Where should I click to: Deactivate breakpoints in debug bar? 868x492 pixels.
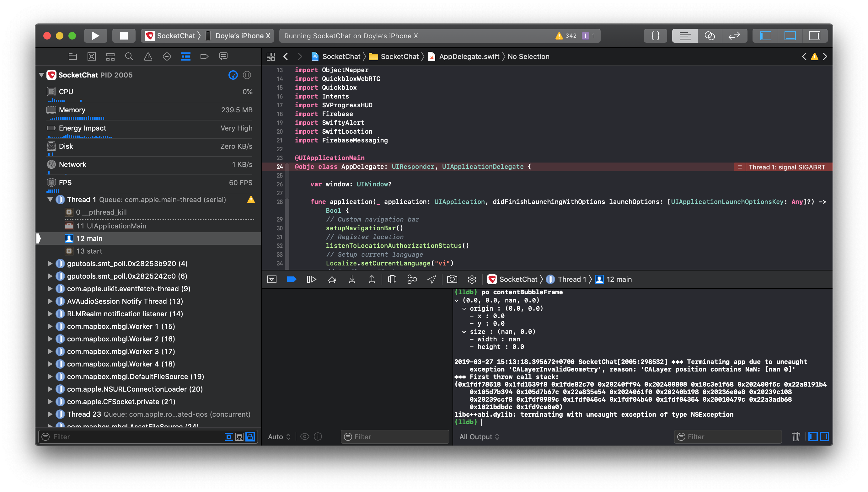tap(291, 280)
